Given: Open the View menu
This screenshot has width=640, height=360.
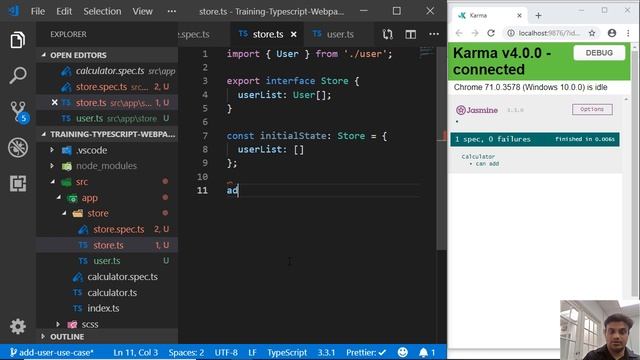Looking at the screenshot, I should click(142, 11).
